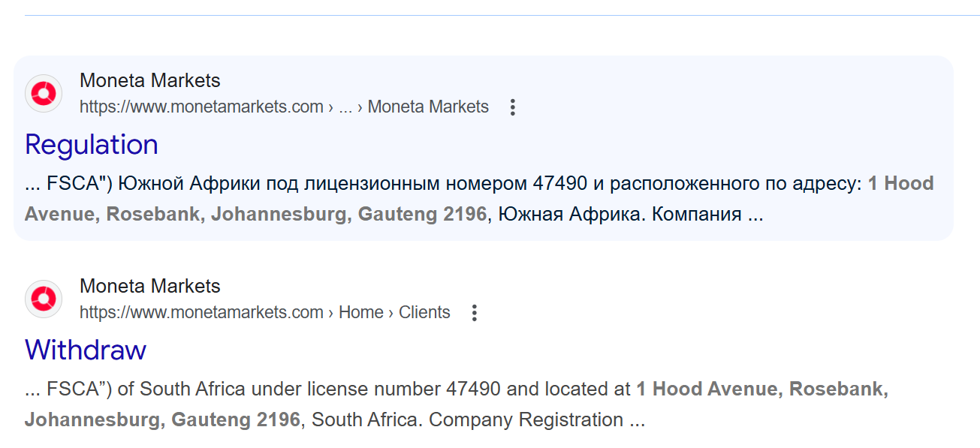The width and height of the screenshot is (980, 448).
Task: Click the Russian snippet text under Regulation
Action: coord(479,199)
